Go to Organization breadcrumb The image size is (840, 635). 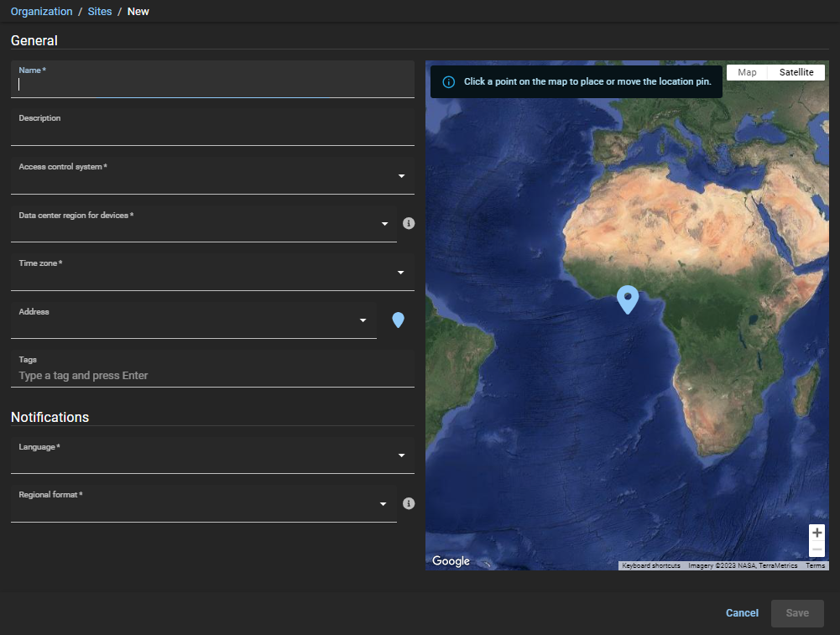click(x=41, y=12)
